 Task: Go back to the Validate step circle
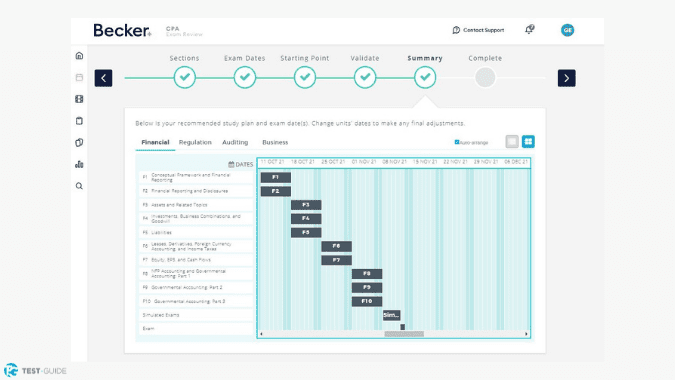pyautogui.click(x=365, y=77)
